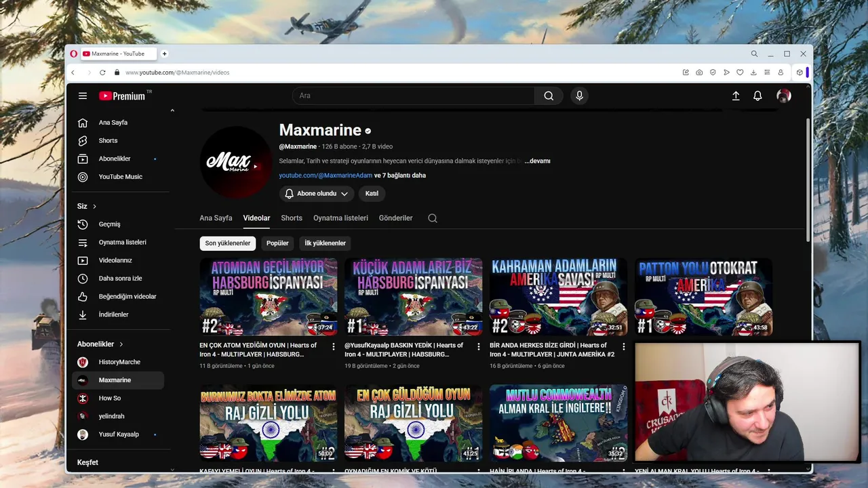The width and height of the screenshot is (868, 488).
Task: Switch to the channel Shorts tab
Action: point(292,218)
